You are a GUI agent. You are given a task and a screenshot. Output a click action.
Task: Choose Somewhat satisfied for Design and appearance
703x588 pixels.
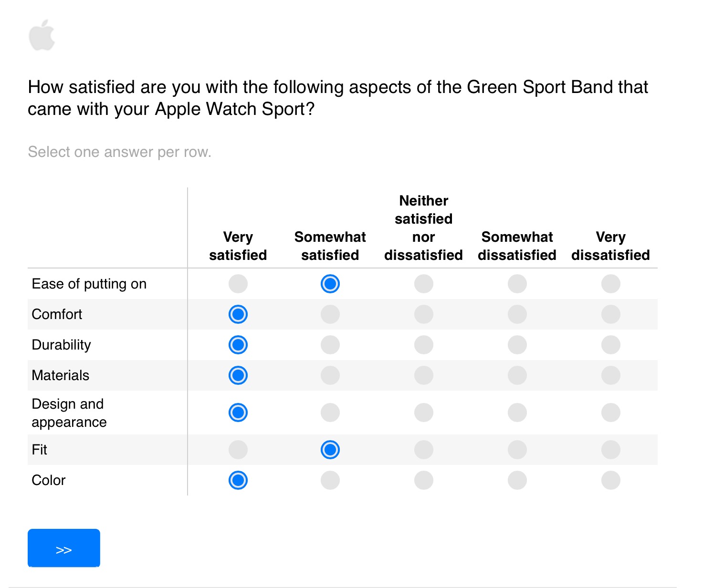pyautogui.click(x=330, y=413)
